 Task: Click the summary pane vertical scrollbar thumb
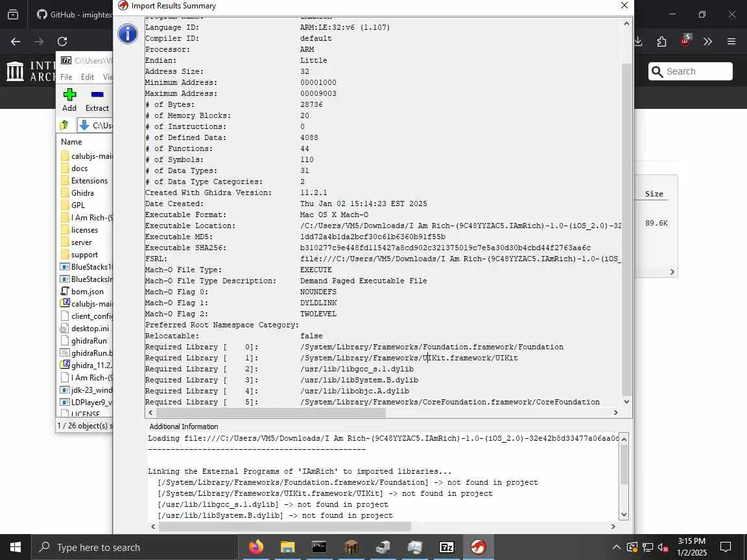point(626,228)
